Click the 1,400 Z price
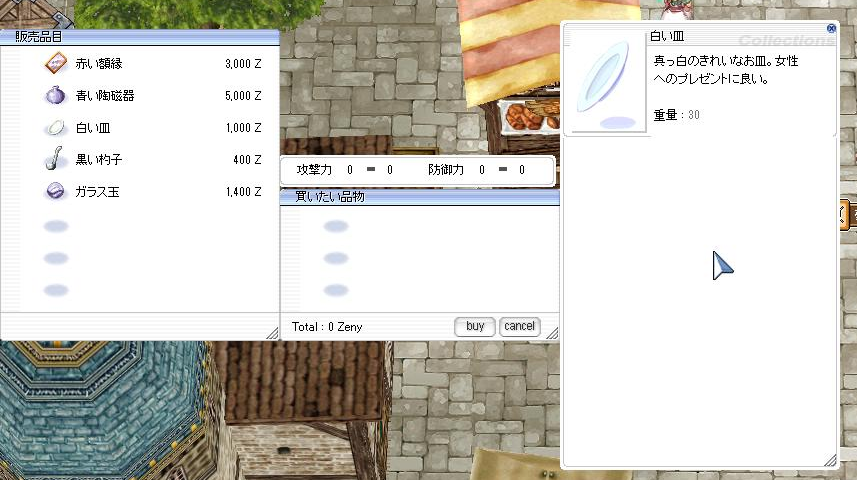Image resolution: width=857 pixels, height=480 pixels. click(243, 192)
